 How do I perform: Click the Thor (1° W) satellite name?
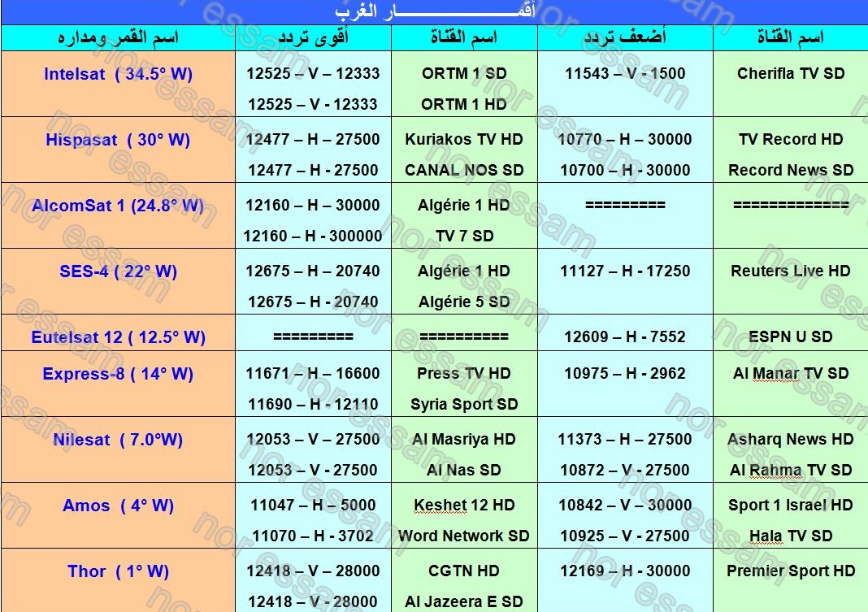tap(118, 571)
